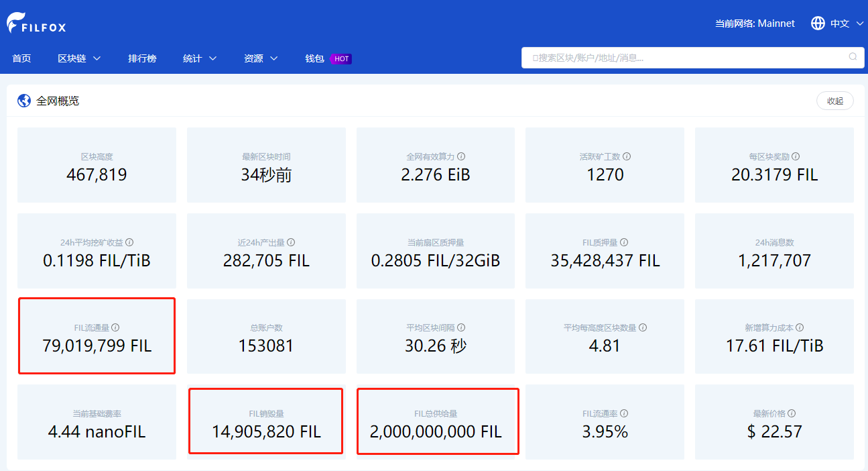Select the $ 22.57 price value

point(775,431)
